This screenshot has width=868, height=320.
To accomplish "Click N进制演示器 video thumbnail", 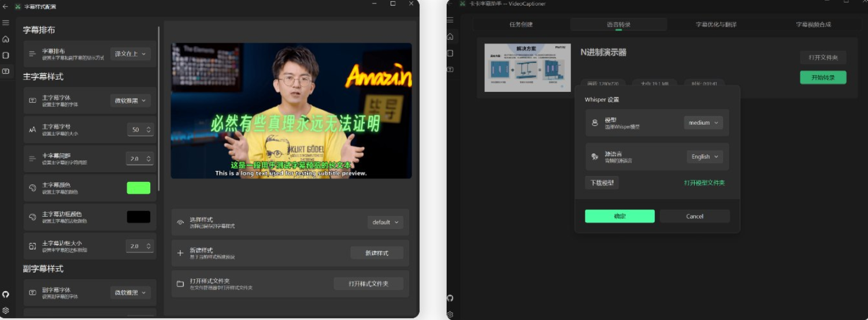I will 528,67.
